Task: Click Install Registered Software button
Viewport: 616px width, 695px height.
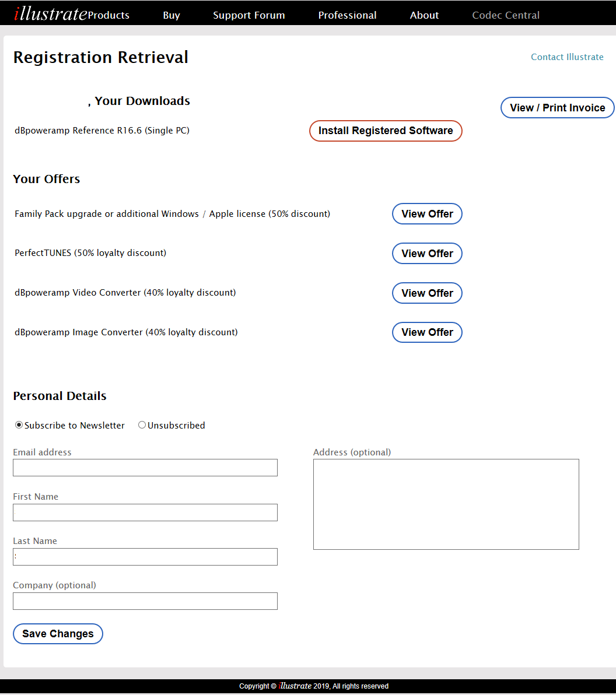Action: point(386,131)
